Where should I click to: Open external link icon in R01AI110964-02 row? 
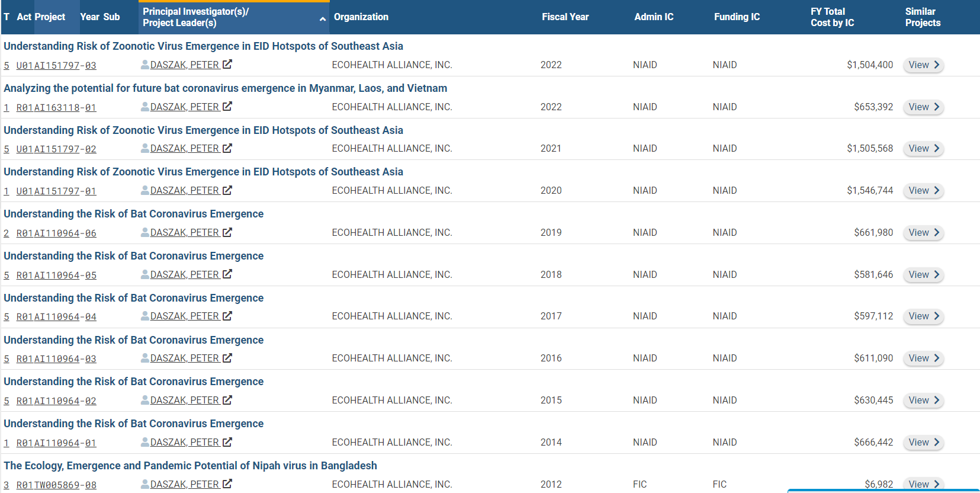227,400
